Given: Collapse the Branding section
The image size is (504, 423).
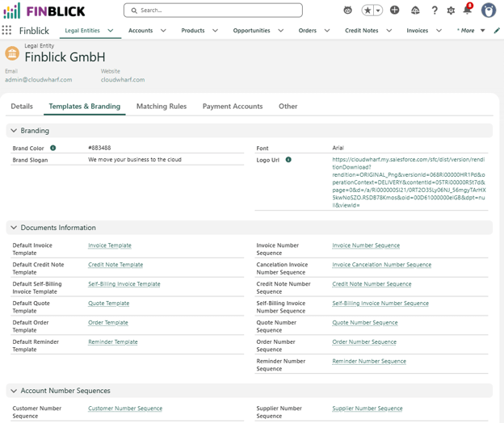Looking at the screenshot, I should tap(14, 131).
